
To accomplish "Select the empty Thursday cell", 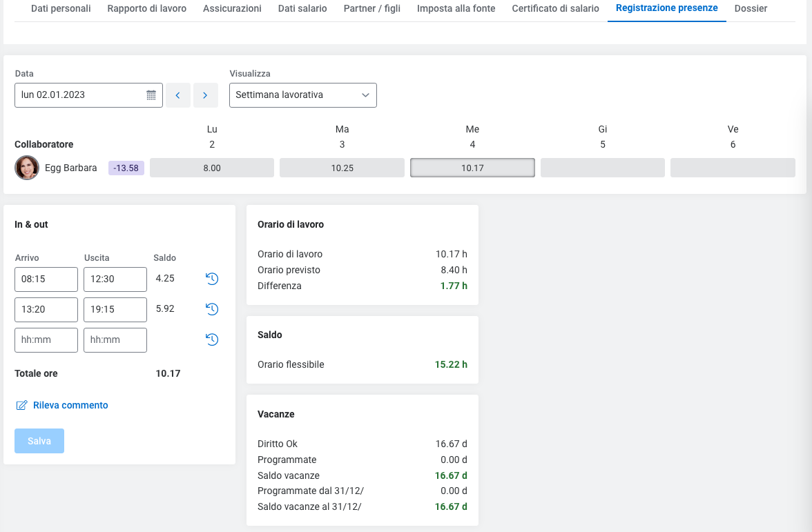I will (602, 168).
